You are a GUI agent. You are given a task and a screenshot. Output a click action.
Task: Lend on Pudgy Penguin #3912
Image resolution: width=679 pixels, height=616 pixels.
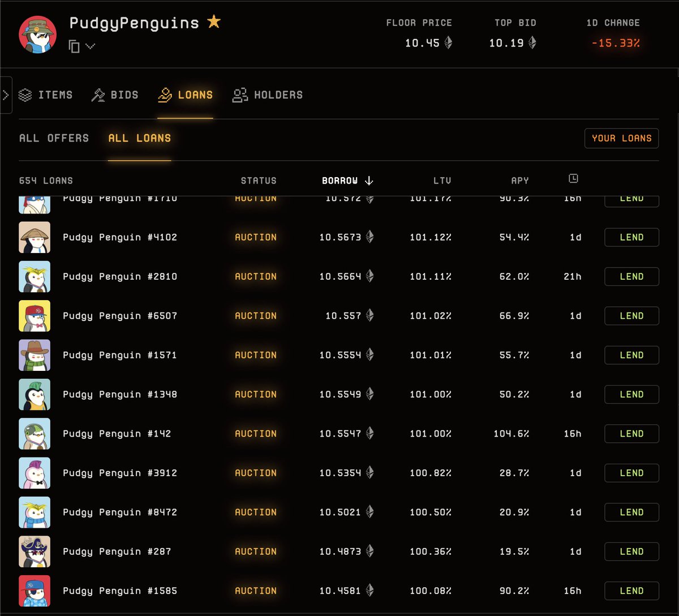pyautogui.click(x=631, y=473)
